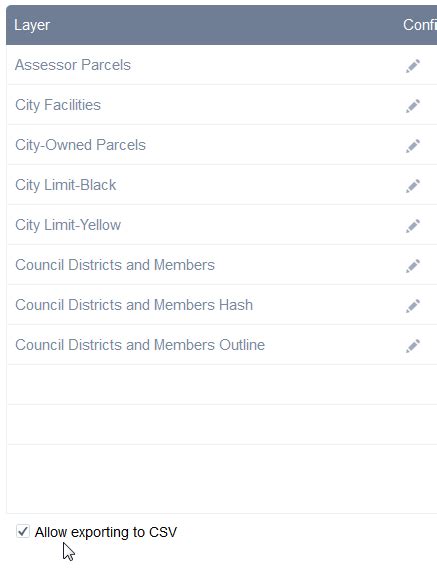Click the Layer column header
This screenshot has height=579, width=437.
(32, 25)
